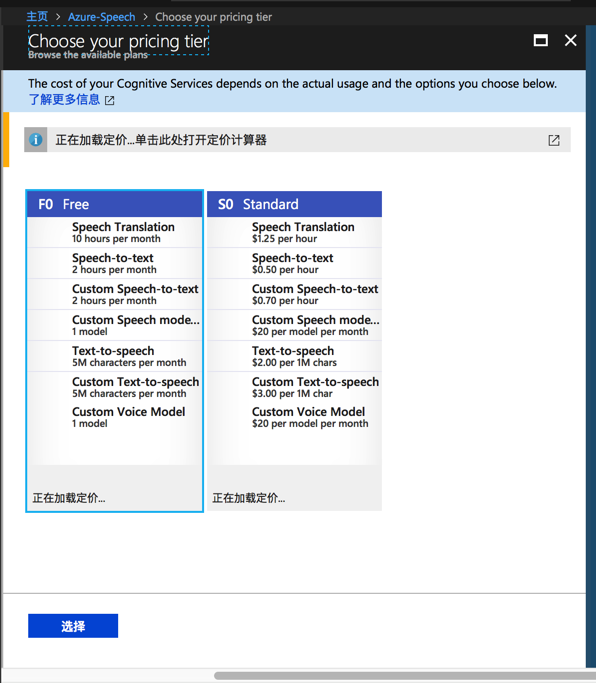Click Standard 'Custom Voice Model $20 per model'
This screenshot has width=596, height=683.
(x=295, y=417)
